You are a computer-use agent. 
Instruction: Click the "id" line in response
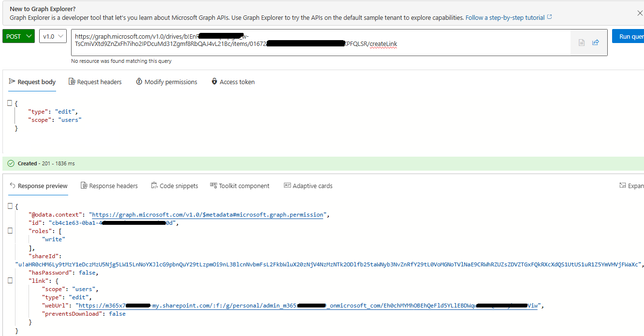tap(104, 223)
